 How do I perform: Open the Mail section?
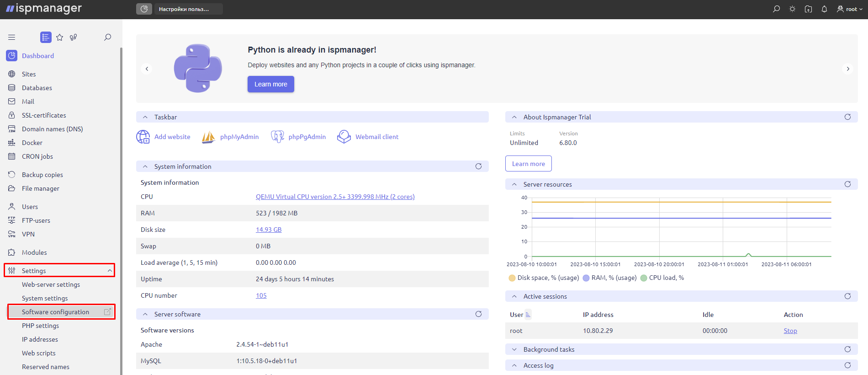(x=28, y=102)
